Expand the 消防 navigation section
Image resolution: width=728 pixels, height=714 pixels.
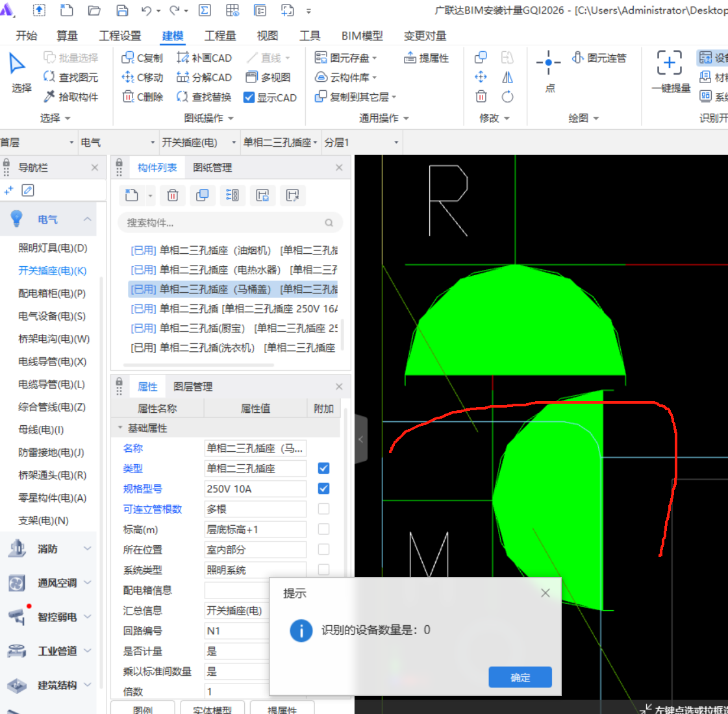pos(87,548)
